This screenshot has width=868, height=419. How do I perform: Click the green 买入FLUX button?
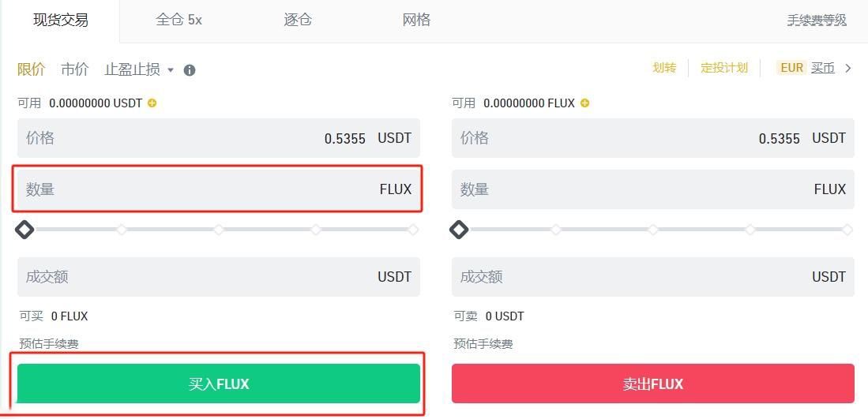[x=219, y=383]
